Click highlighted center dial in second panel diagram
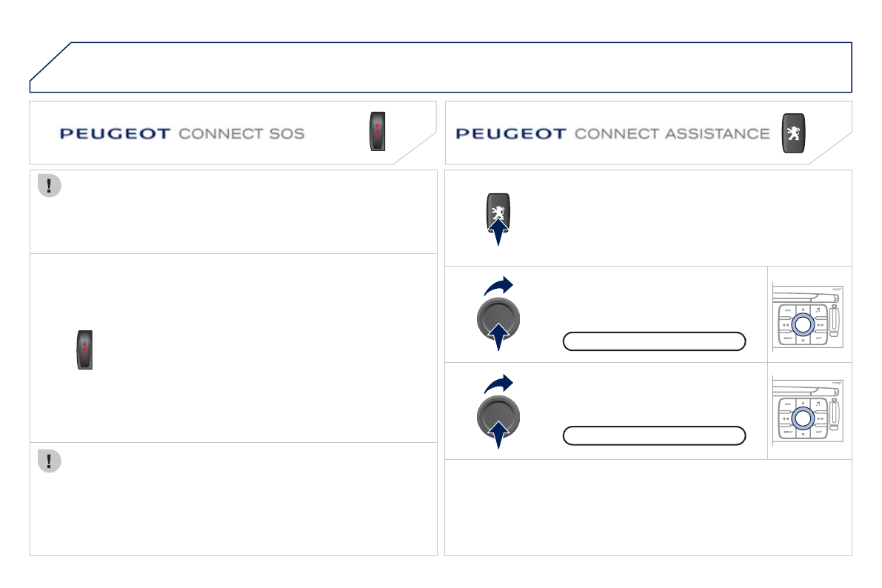 [803, 419]
